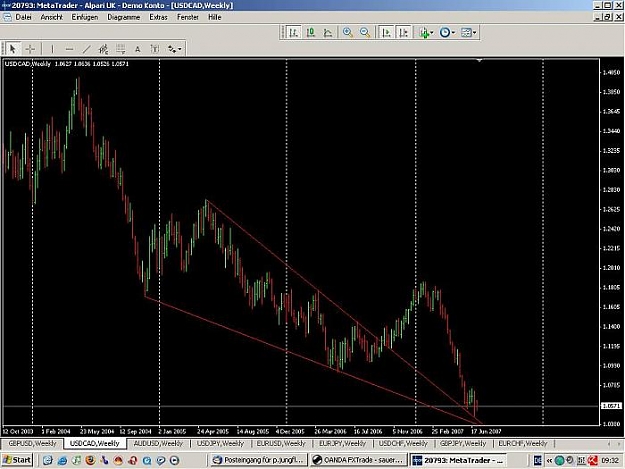Choose the horizontal line drawing tool
This screenshot has height=469, width=625.
pos(69,49)
